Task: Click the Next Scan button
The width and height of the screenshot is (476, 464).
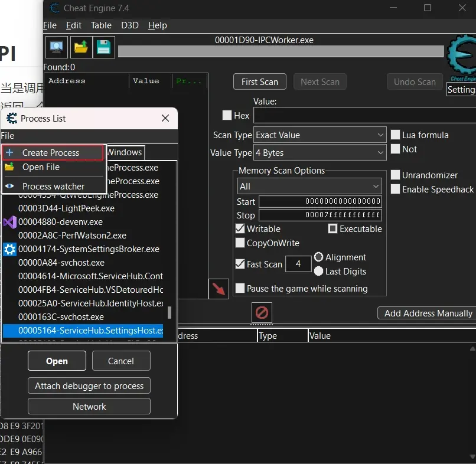Action: coord(320,81)
